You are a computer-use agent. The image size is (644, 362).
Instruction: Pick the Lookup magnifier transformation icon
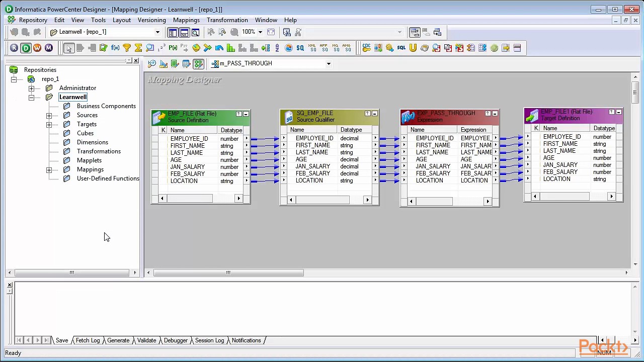(x=150, y=48)
